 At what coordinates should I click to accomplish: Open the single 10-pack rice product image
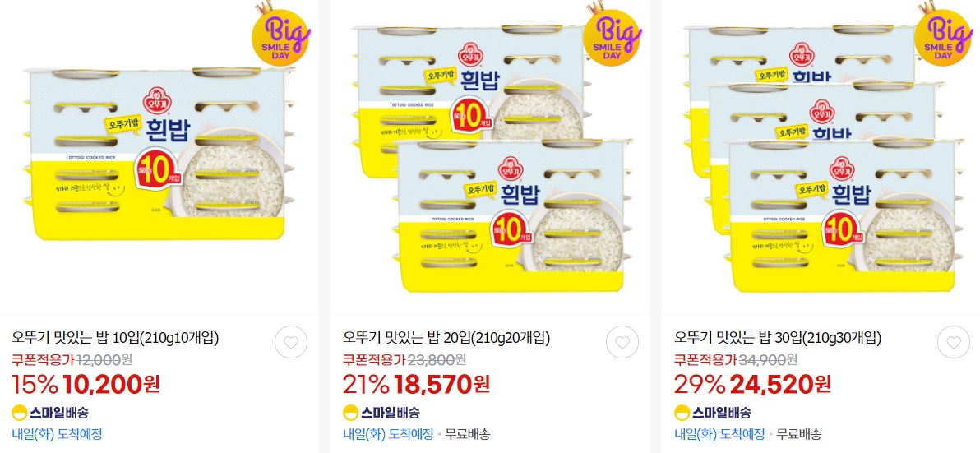pyautogui.click(x=159, y=155)
